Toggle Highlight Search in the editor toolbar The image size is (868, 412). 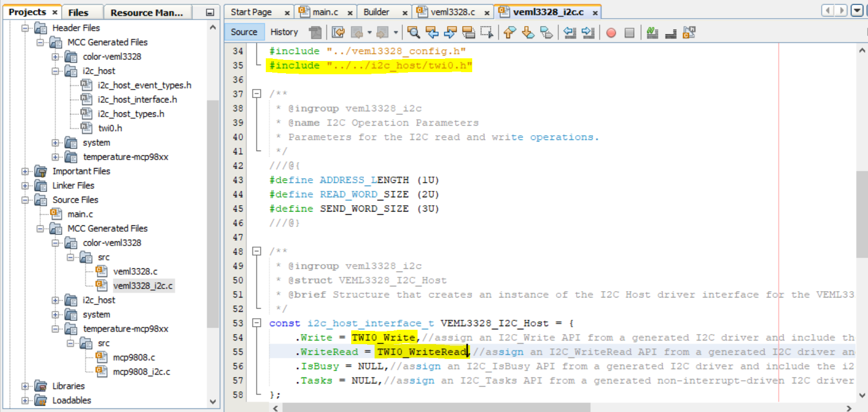(468, 32)
